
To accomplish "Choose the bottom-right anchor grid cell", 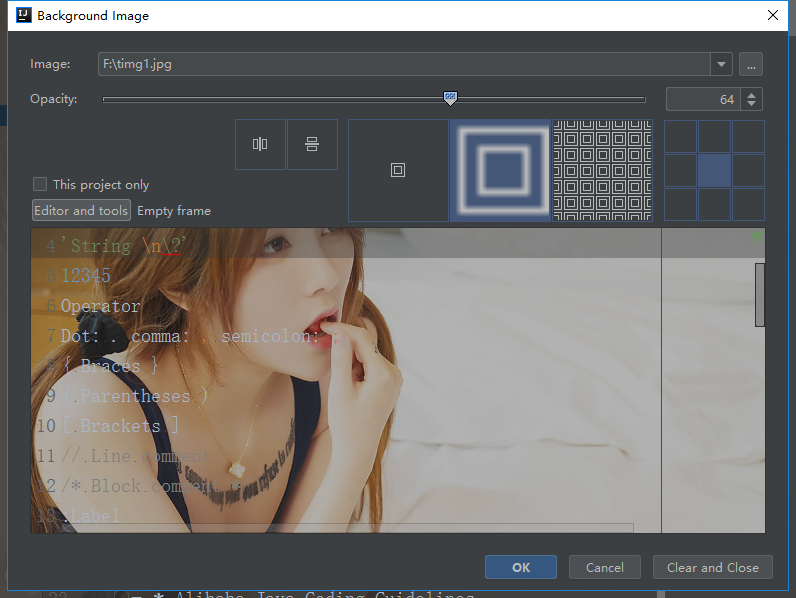I will point(748,205).
